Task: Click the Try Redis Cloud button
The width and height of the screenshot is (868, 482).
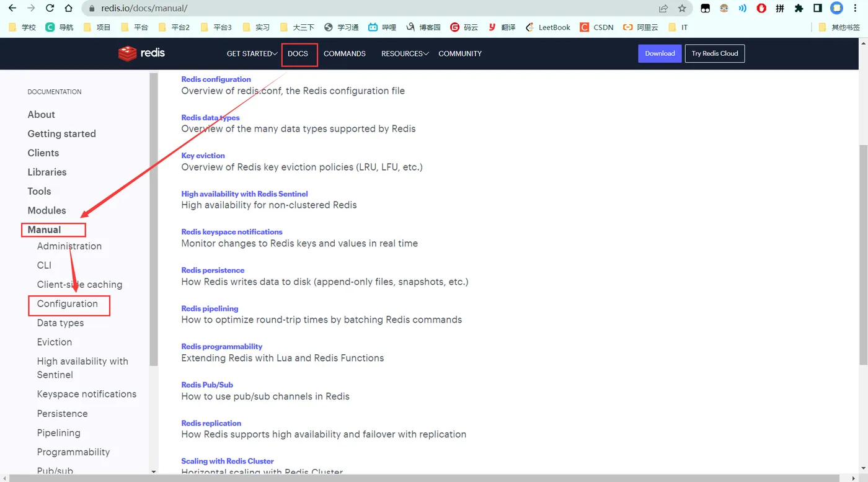Action: pos(715,53)
